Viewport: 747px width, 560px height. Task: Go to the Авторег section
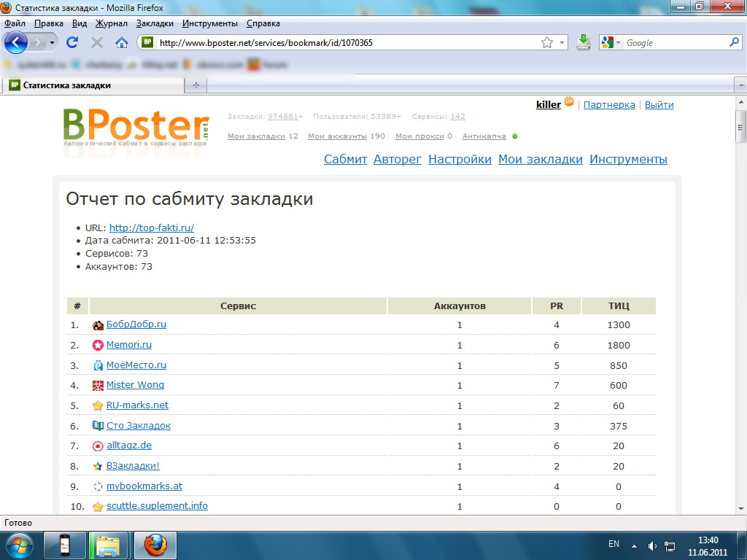(398, 160)
